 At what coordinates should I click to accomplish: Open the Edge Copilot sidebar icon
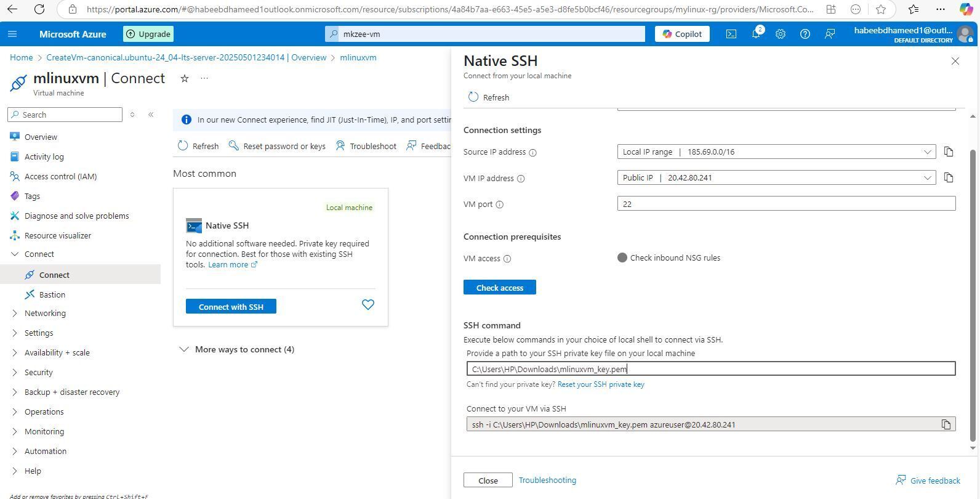(966, 9)
